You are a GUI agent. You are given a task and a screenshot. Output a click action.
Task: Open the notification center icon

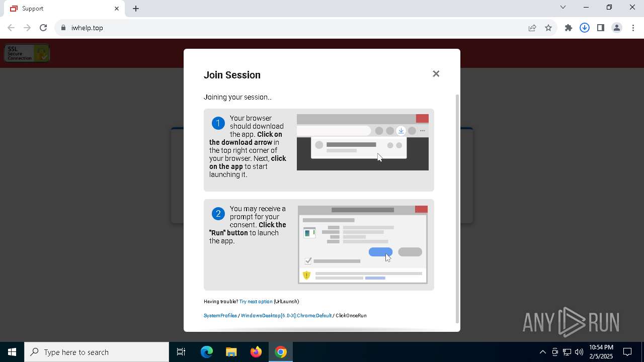[627, 352]
